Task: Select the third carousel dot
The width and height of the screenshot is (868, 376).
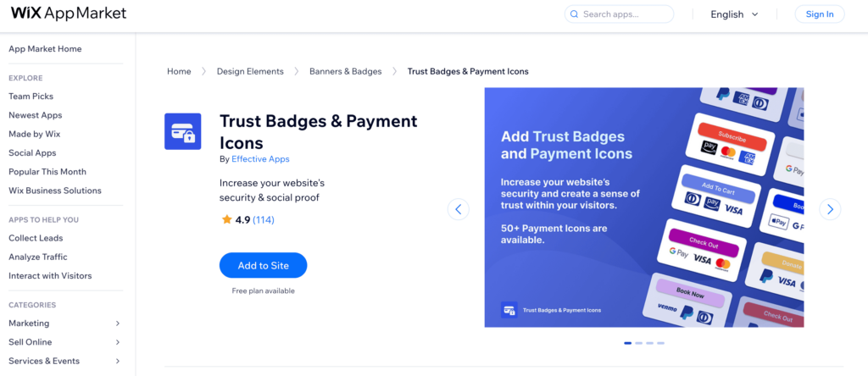Action: coord(650,343)
